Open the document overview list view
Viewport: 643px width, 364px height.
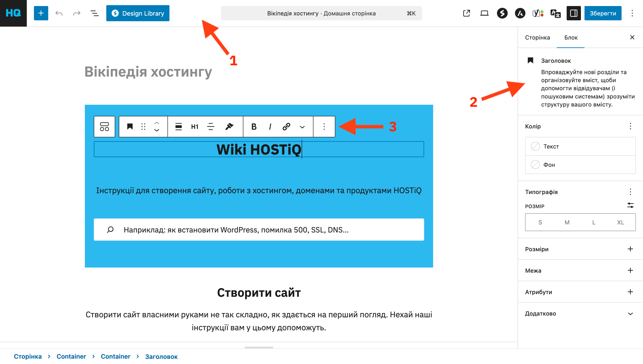tap(94, 13)
